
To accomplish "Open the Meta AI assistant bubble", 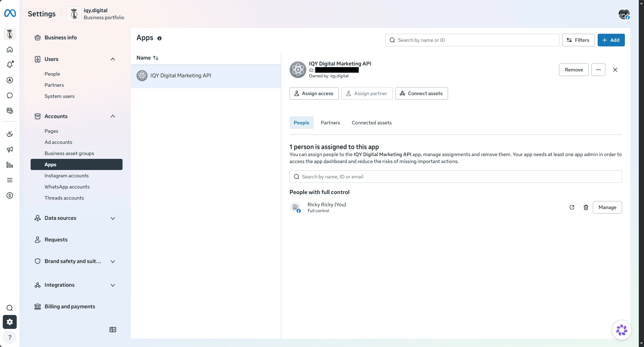I will coord(621,330).
